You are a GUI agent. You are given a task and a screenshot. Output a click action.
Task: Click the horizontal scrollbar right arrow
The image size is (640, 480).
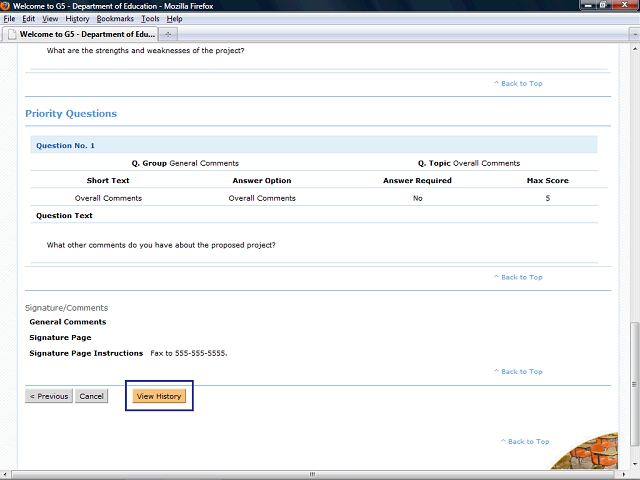pyautogui.click(x=624, y=474)
